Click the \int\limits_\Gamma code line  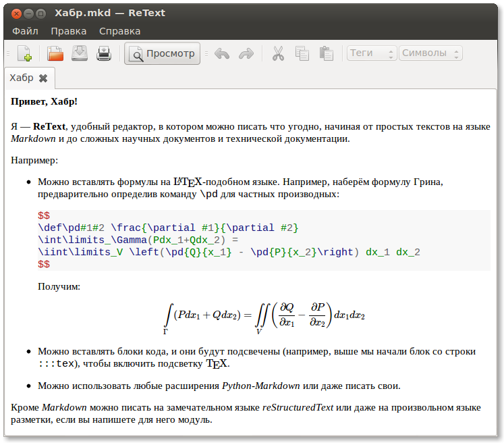coord(138,240)
